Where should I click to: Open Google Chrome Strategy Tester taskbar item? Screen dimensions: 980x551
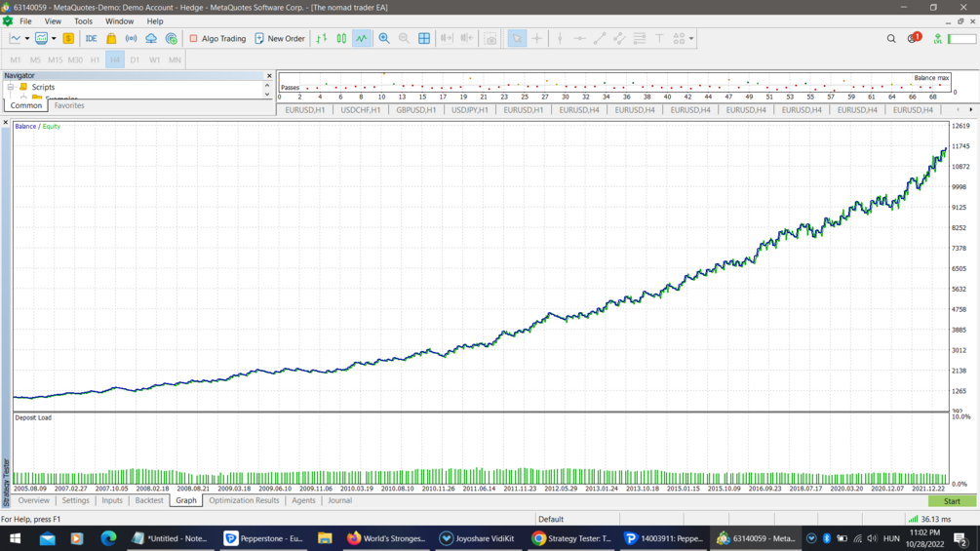pos(572,538)
